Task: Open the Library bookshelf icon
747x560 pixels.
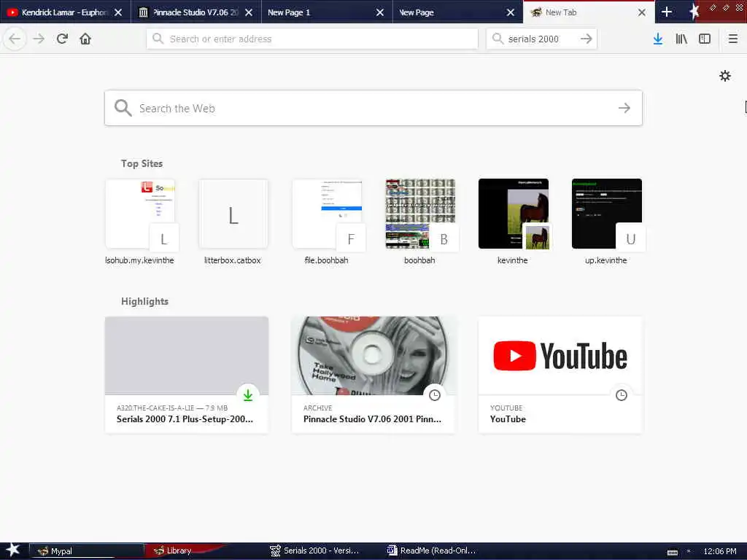Action: [681, 39]
